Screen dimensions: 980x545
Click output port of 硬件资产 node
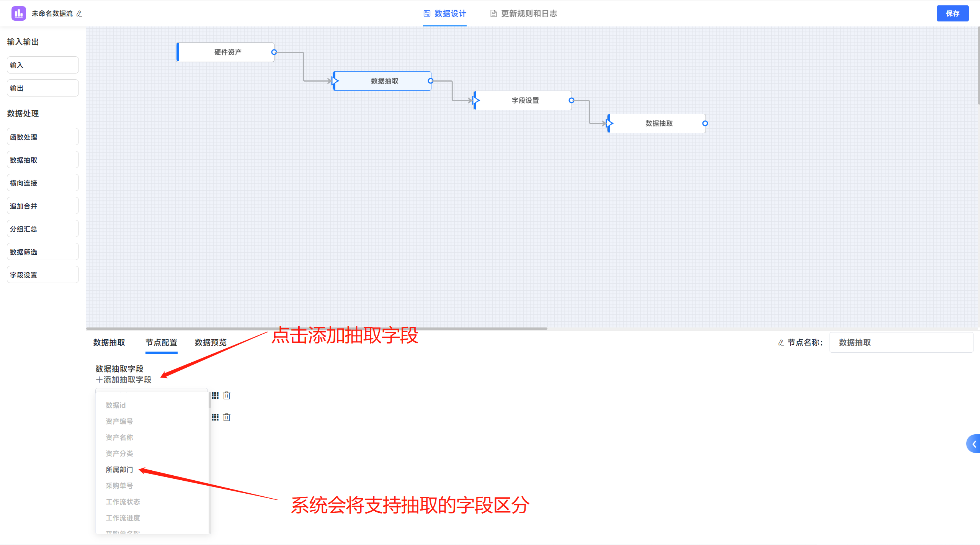[x=274, y=52]
